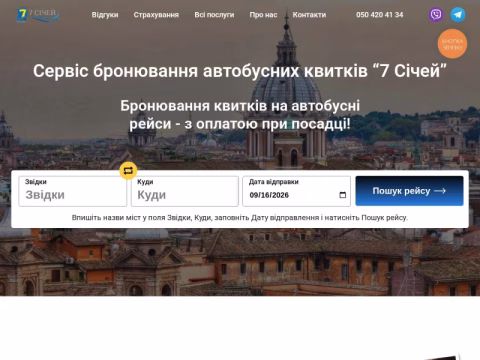Viewport: 480px width, 360px height.
Task: Click the subtitle Бронювання квитків на автобусні рейси
Action: pos(240,115)
